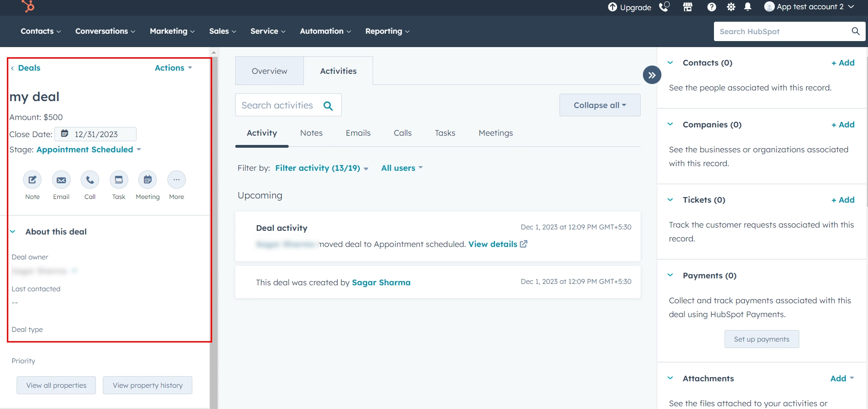Open the Reporting nav menu
The image size is (868, 409).
387,31
